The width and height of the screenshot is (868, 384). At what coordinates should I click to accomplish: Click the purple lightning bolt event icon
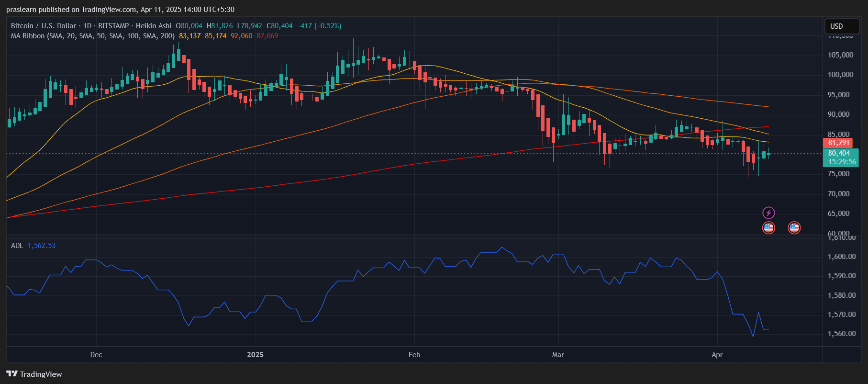pyautogui.click(x=768, y=213)
